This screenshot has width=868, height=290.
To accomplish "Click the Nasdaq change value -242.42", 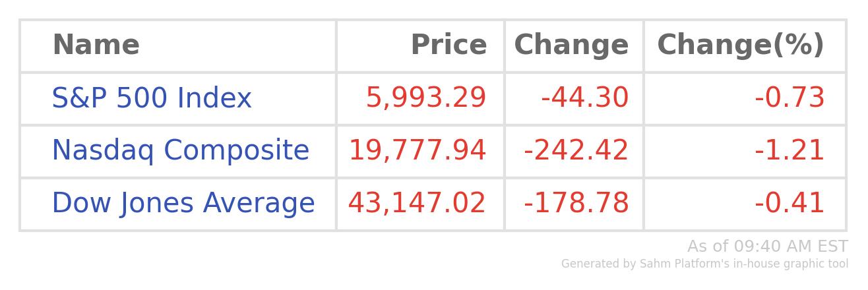I will click(x=576, y=151).
